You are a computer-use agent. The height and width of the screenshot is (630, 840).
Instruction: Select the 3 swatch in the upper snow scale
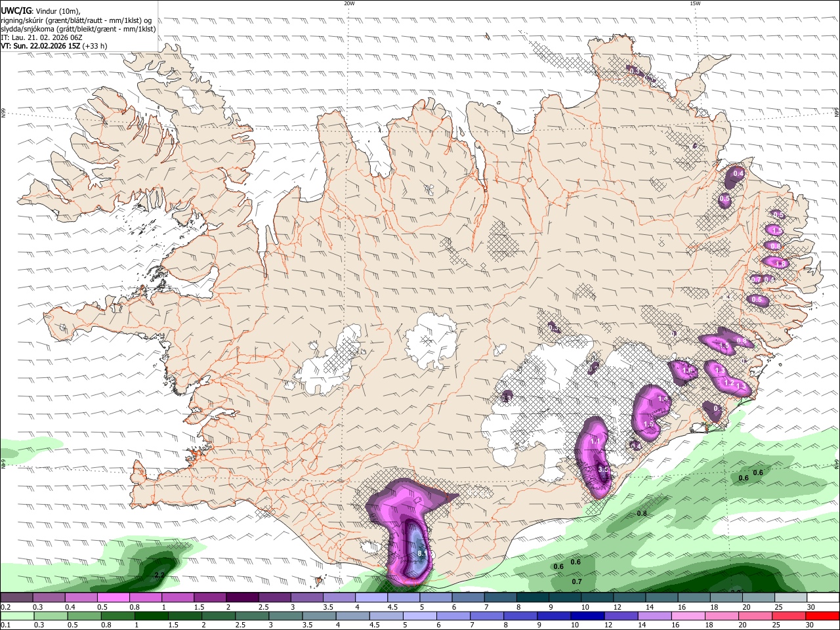tap(307, 597)
